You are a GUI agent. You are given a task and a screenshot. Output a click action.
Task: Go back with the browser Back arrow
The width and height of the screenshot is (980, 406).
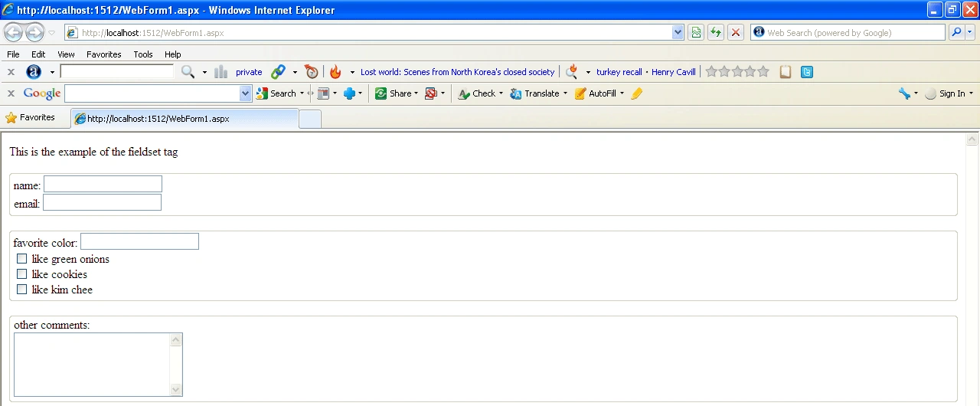pos(14,32)
